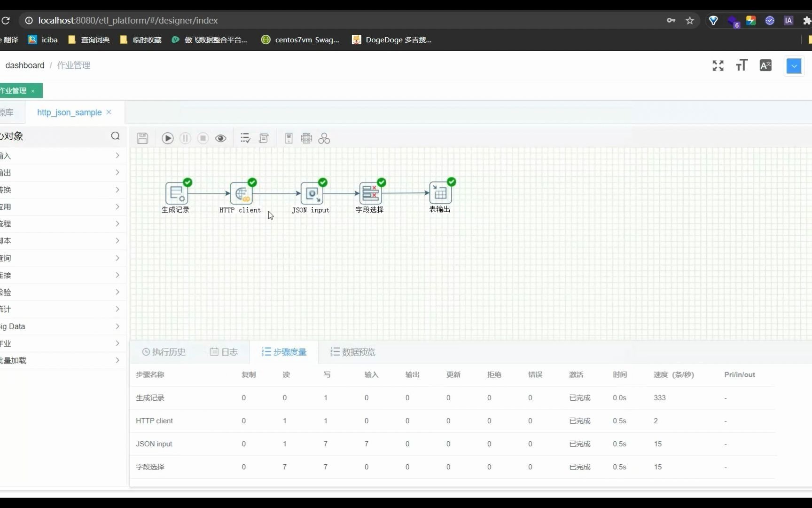
Task: Open the browser extensions puzzle icon
Action: click(807, 20)
